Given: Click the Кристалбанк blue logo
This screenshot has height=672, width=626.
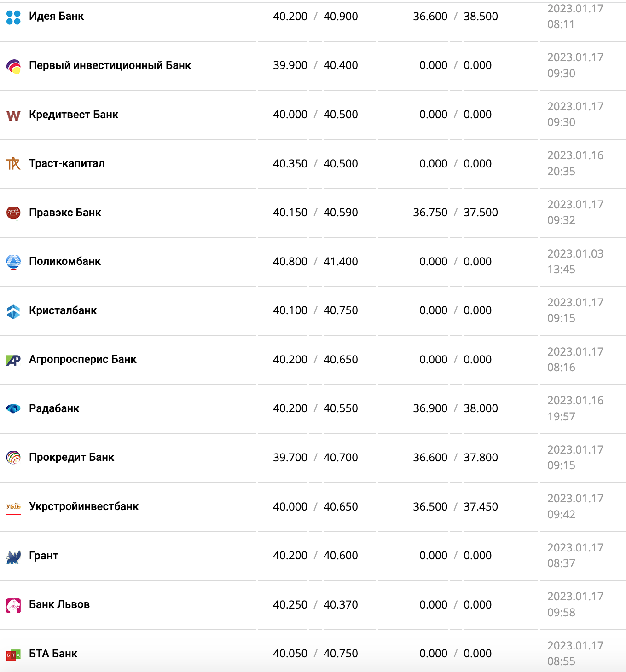Looking at the screenshot, I should point(13,311).
